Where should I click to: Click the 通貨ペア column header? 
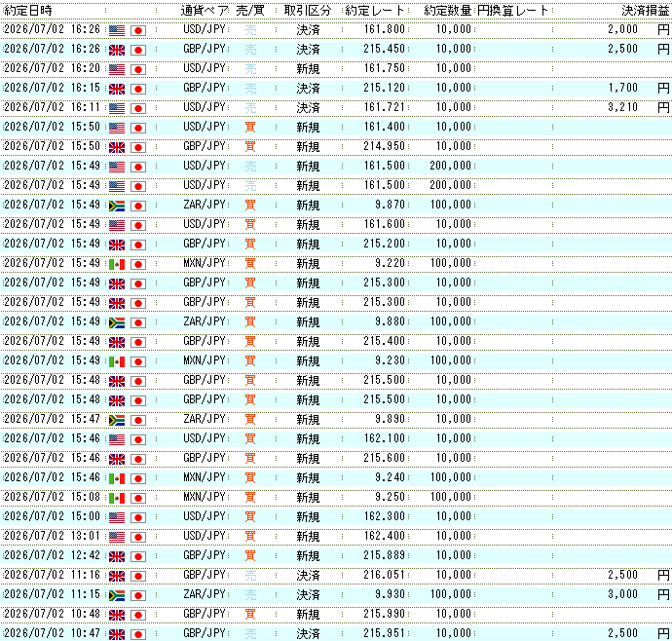click(x=205, y=11)
